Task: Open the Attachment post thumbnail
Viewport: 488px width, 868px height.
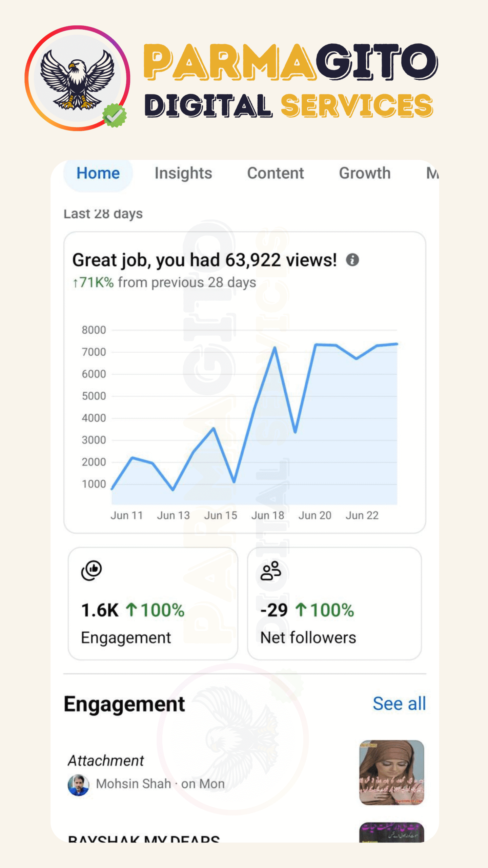Action: (391, 773)
